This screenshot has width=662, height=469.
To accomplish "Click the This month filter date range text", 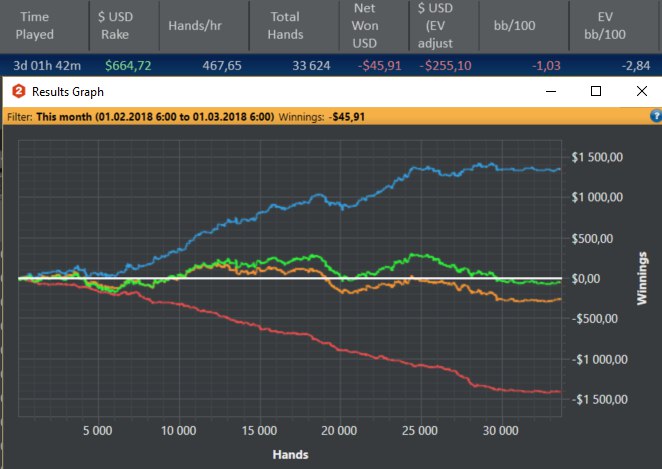I will click(x=155, y=117).
